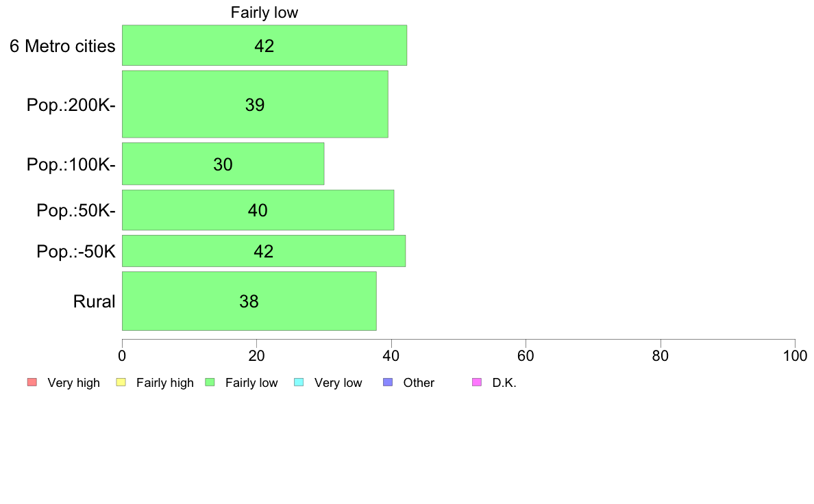
Task: Select the Pop.:100K- bar showing 30
Action: click(223, 164)
